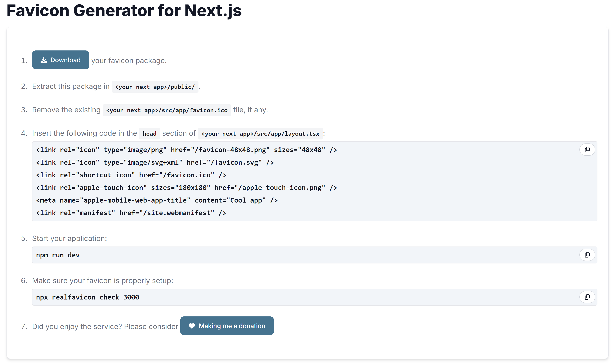Click 'Did you enjoy the service?' text
Image resolution: width=616 pixels, height=364 pixels.
77,327
